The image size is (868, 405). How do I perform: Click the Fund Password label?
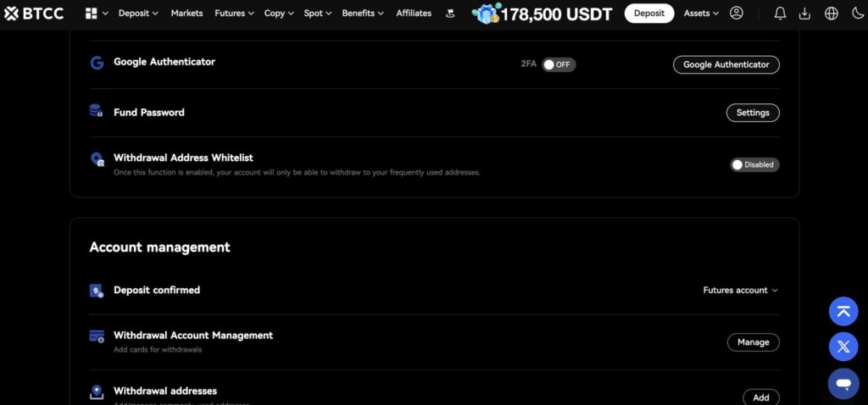(x=149, y=113)
